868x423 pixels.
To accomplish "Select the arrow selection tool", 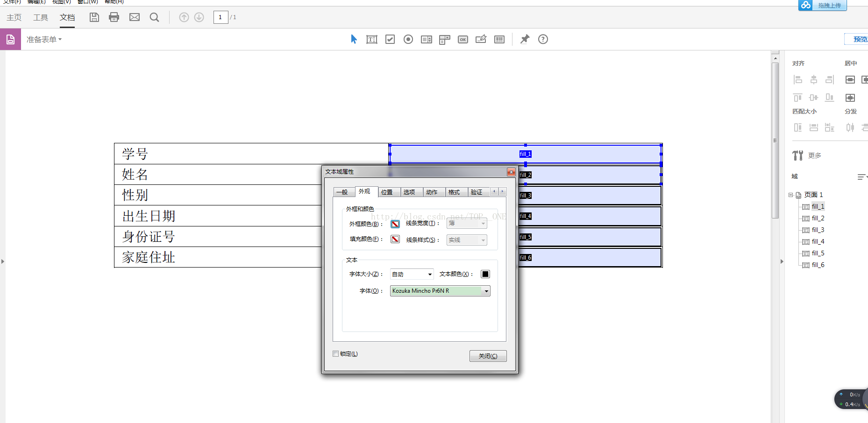I will click(354, 39).
